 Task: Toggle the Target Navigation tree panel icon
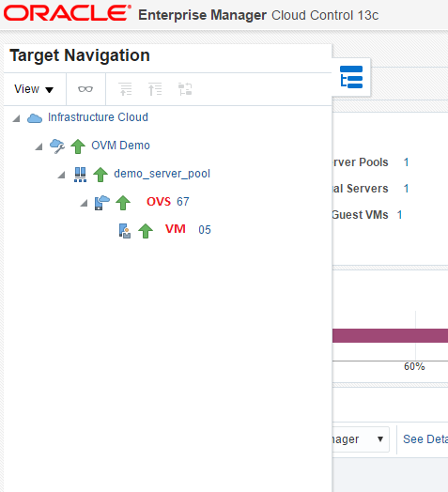click(351, 77)
